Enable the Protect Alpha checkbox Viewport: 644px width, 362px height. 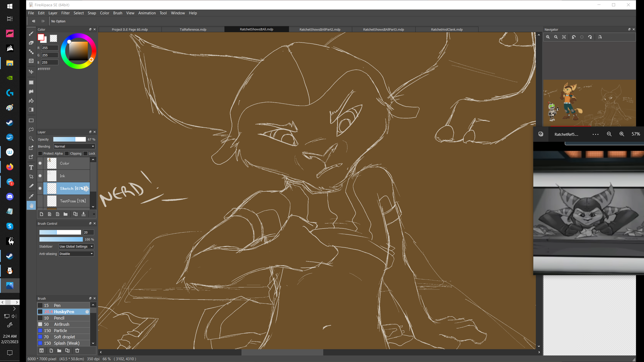(40, 153)
